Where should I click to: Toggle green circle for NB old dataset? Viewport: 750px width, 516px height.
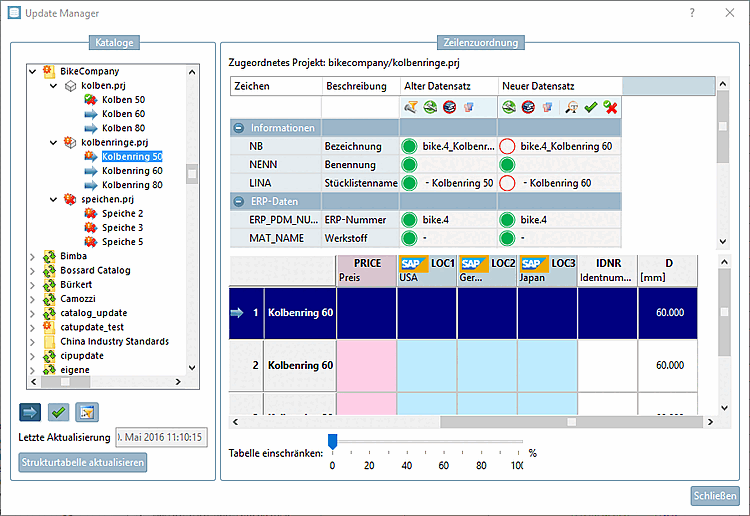coord(409,146)
